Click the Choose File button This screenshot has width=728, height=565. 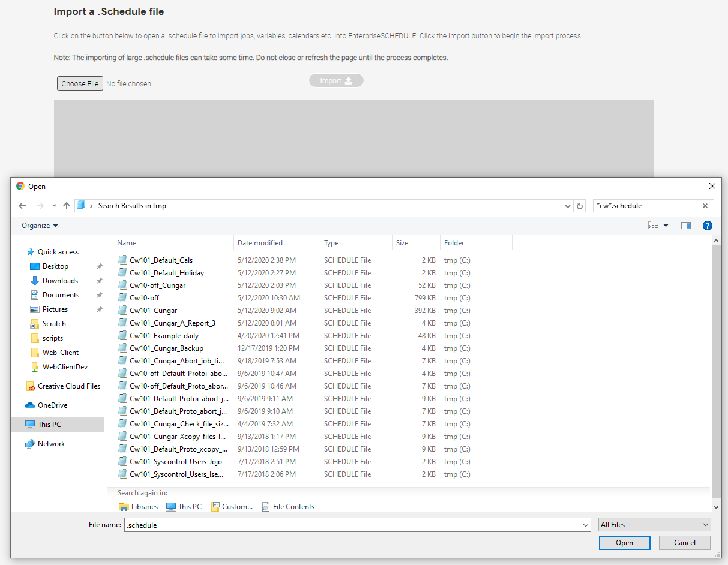(80, 84)
